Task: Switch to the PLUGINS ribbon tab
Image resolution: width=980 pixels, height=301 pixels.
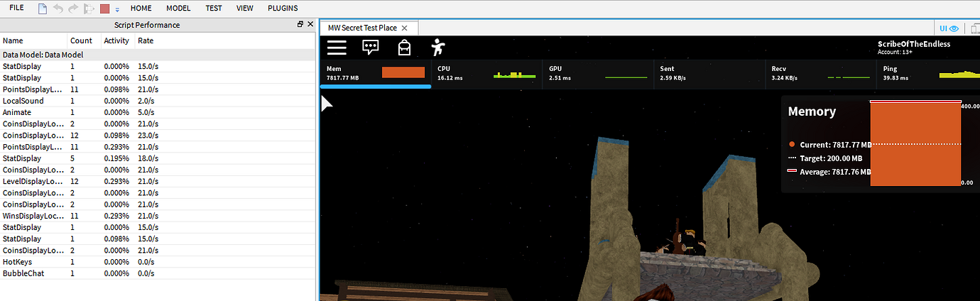Action: tap(283, 9)
